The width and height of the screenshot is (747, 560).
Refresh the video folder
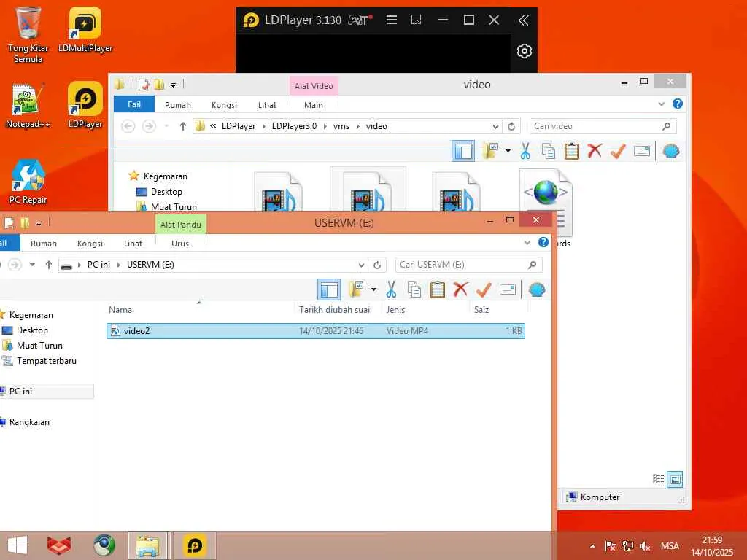tap(511, 126)
